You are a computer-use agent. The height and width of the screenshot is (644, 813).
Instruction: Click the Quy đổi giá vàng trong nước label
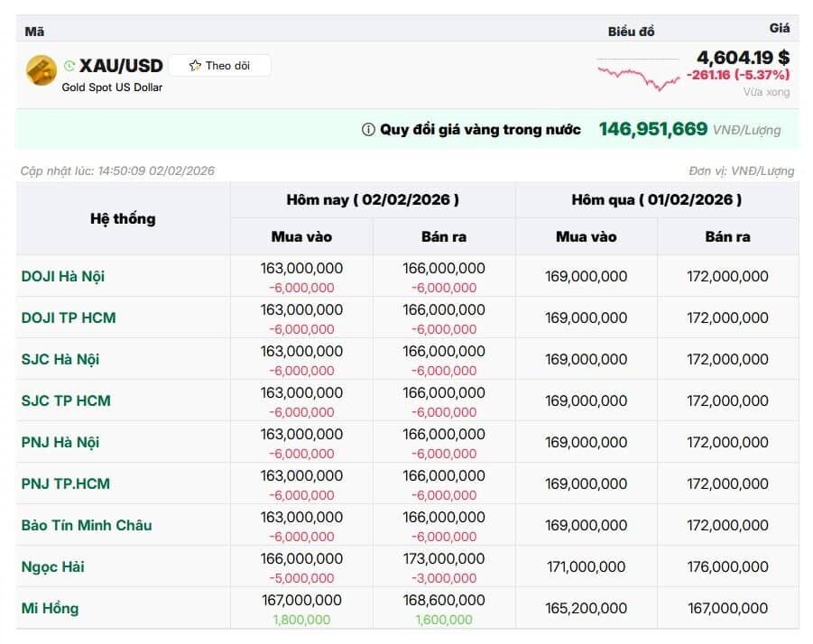pyautogui.click(x=480, y=130)
